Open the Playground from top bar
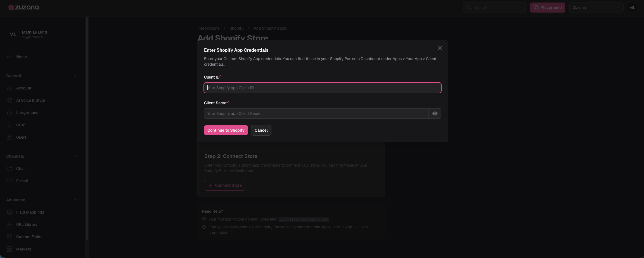The width and height of the screenshot is (644, 258). point(547,8)
